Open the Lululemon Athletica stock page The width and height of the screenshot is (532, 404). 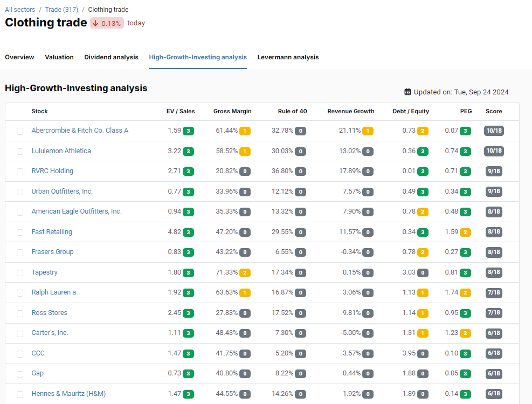[61, 150]
